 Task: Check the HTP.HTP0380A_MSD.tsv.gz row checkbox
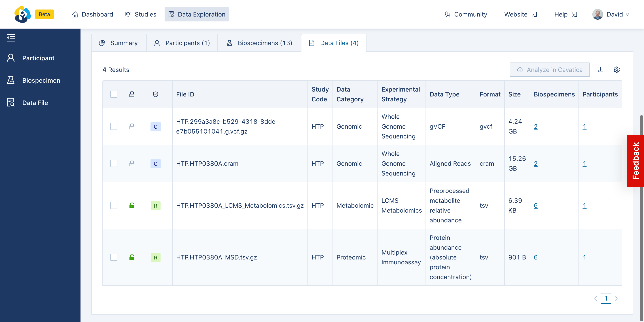click(114, 257)
